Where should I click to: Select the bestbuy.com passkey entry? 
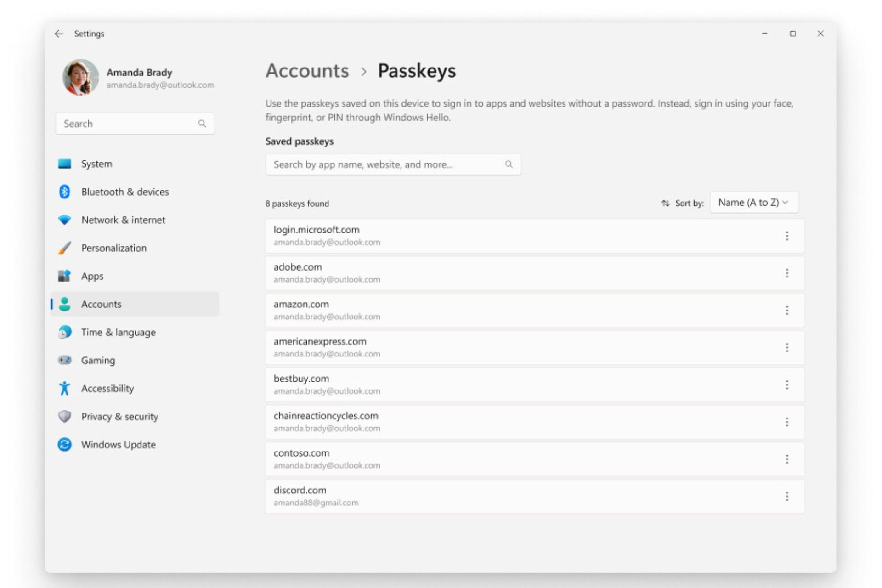535,385
